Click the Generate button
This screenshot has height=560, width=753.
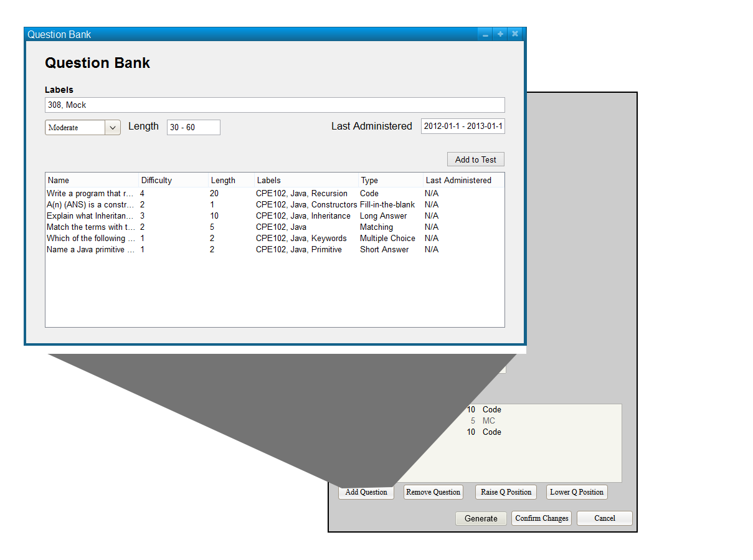click(x=481, y=518)
